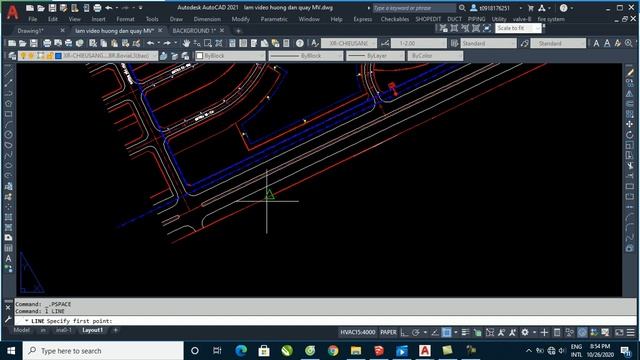Switch to the Layout1 tab
This screenshot has height=360, width=640.
point(93,330)
